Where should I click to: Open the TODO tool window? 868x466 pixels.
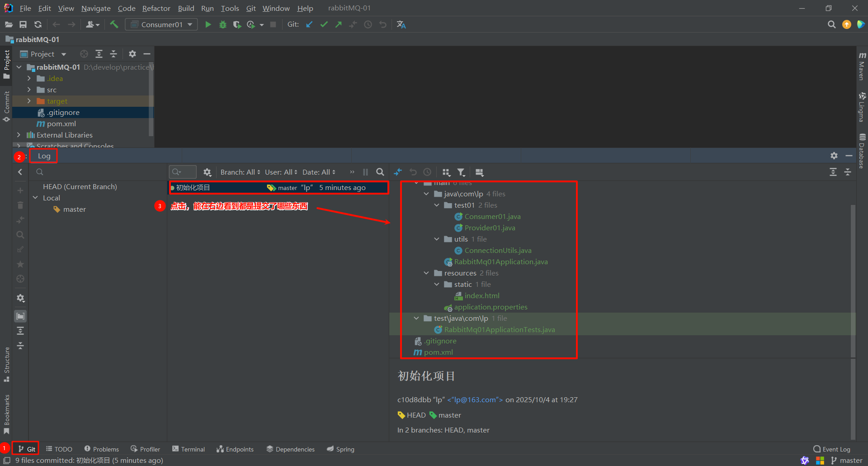tap(59, 449)
